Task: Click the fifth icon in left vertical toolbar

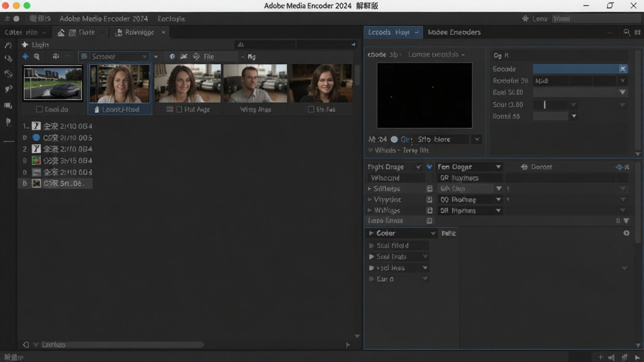Action: 8,106
